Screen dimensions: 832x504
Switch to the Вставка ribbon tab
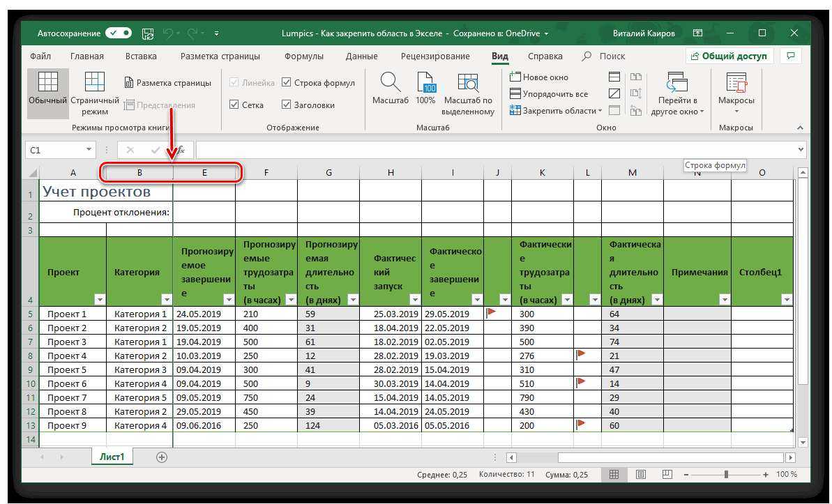tap(141, 56)
